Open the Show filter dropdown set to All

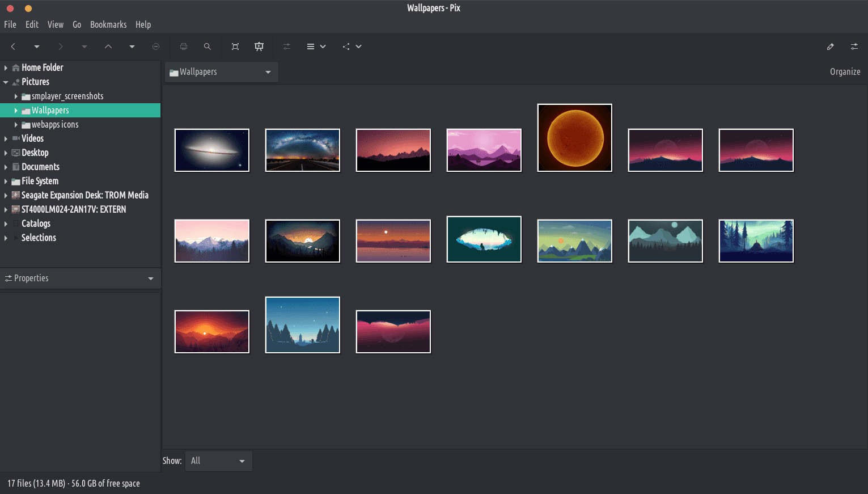pyautogui.click(x=218, y=461)
